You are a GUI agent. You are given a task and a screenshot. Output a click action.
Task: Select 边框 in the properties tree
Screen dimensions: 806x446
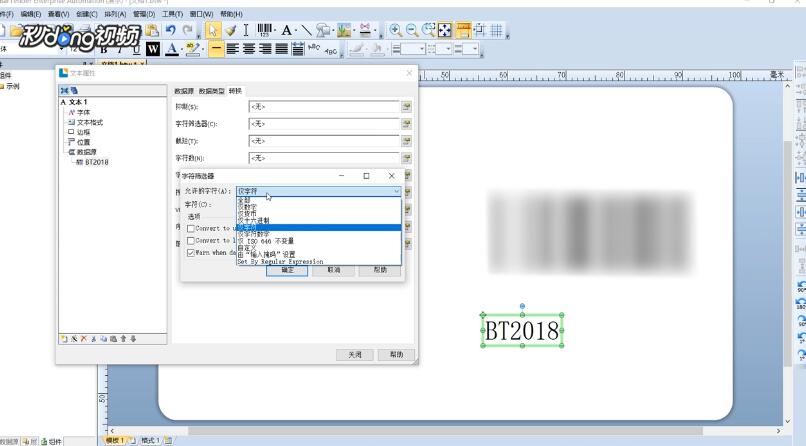click(83, 132)
